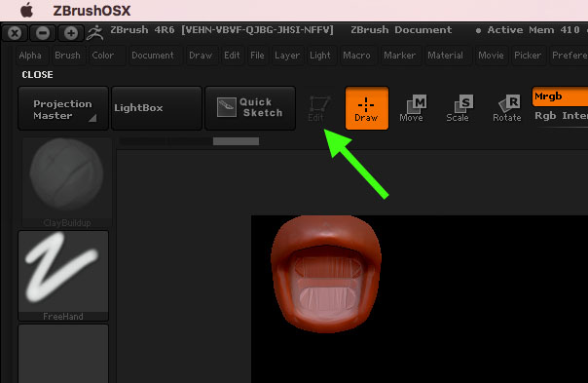Image resolution: width=588 pixels, height=383 pixels.
Task: Select the Move tool
Action: coord(412,108)
